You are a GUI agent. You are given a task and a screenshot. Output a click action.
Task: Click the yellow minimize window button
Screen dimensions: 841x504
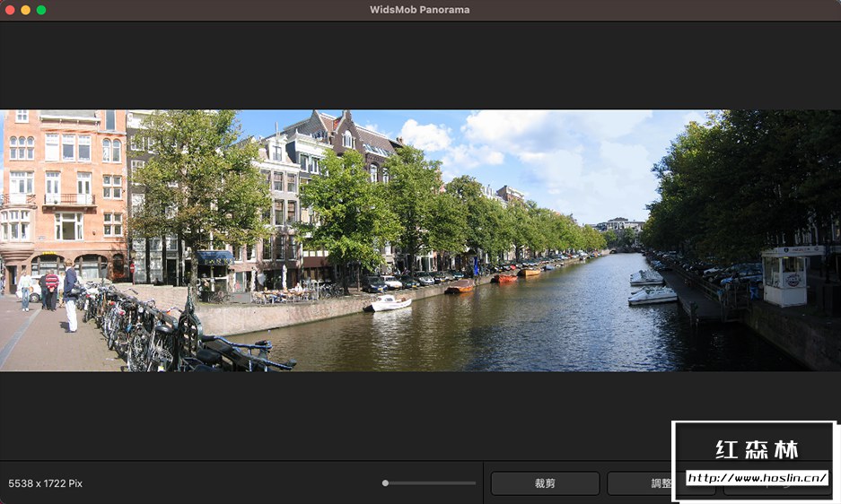[25, 10]
